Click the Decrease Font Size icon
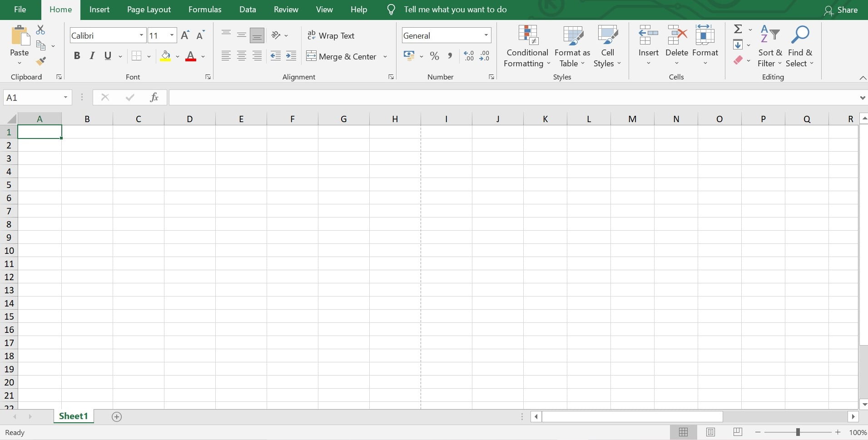Screen dimensions: 868x440 (200, 35)
